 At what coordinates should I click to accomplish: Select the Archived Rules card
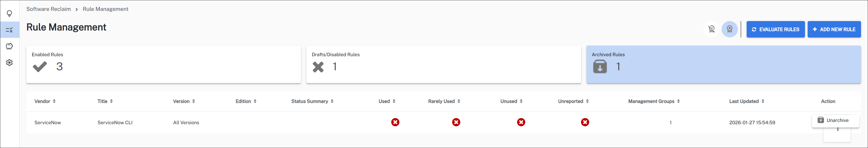[723, 64]
